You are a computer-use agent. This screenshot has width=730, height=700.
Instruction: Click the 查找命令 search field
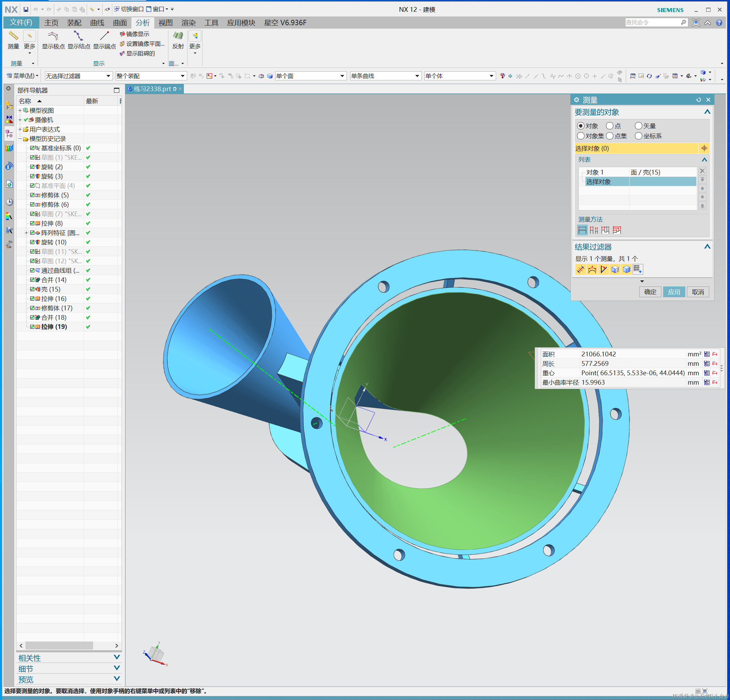point(653,22)
